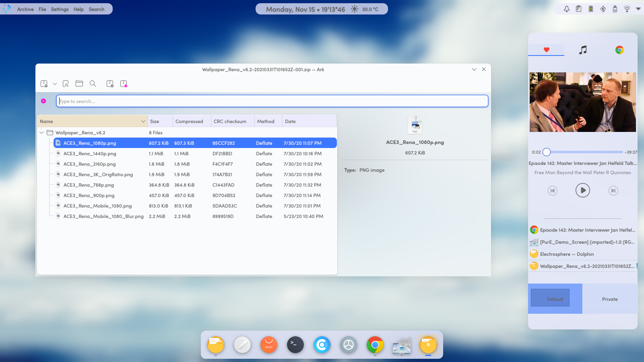Sort by the Method column header

click(x=268, y=121)
